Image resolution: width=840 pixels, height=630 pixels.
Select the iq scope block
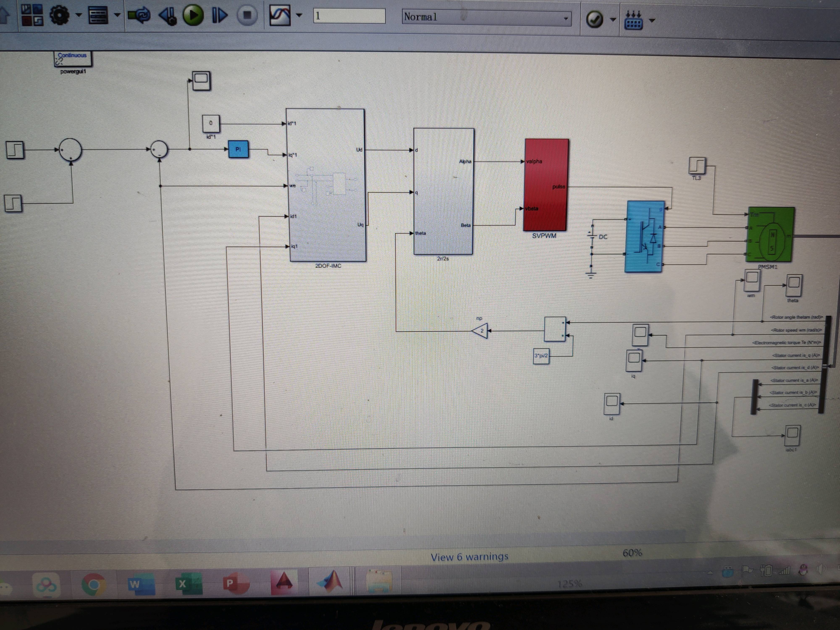tap(634, 360)
